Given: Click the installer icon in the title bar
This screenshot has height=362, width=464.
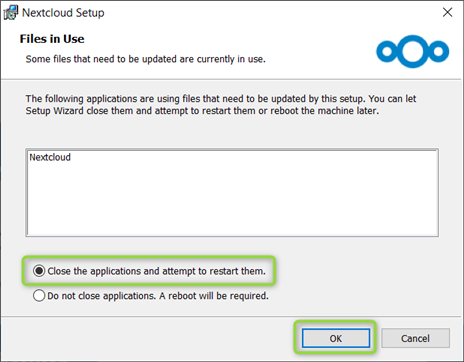Looking at the screenshot, I should tap(11, 13).
